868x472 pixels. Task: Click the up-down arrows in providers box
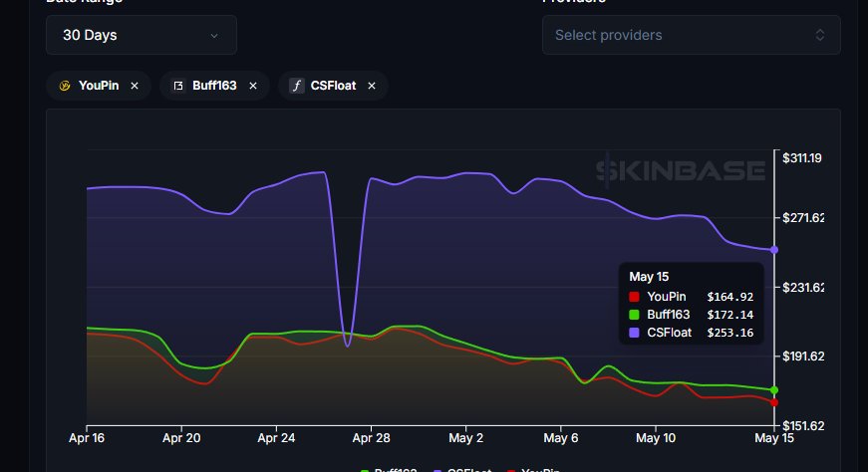click(820, 35)
